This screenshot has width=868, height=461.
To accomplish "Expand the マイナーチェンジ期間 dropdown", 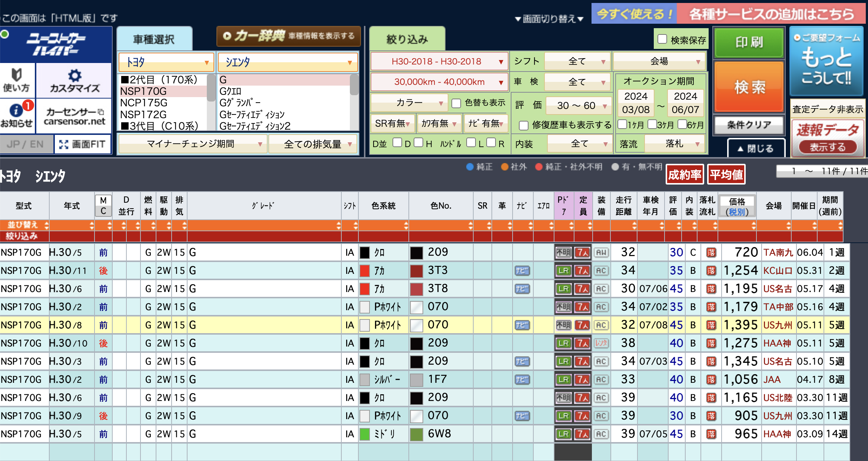I will click(x=192, y=144).
